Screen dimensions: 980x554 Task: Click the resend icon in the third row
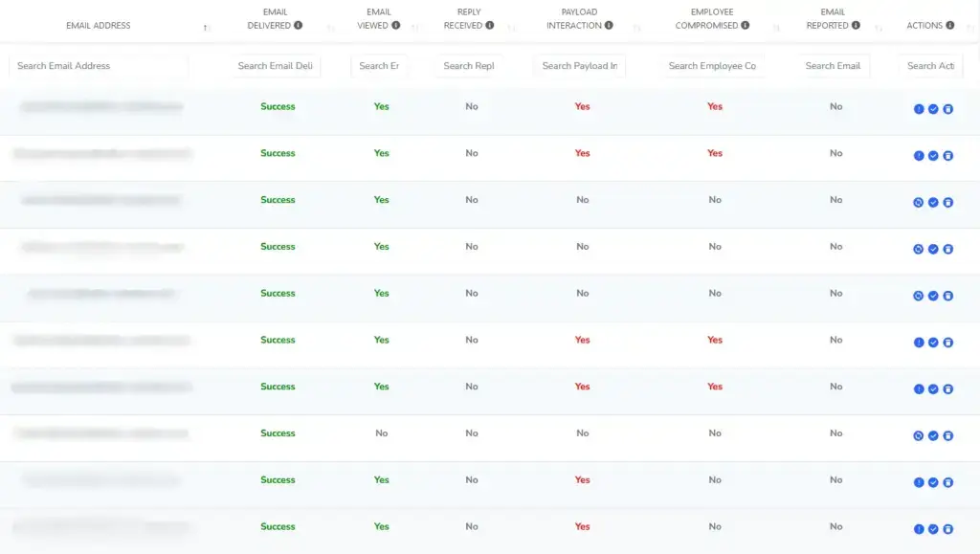tap(918, 202)
